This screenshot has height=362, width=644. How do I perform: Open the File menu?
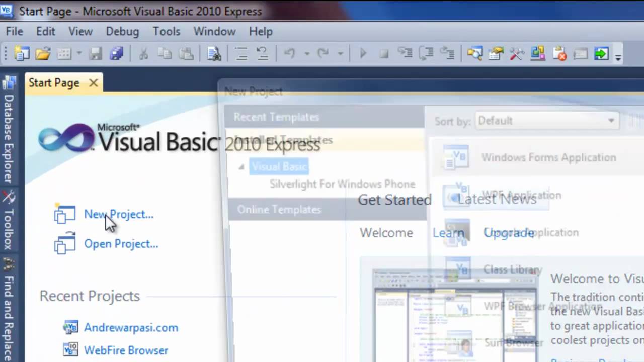click(x=15, y=31)
